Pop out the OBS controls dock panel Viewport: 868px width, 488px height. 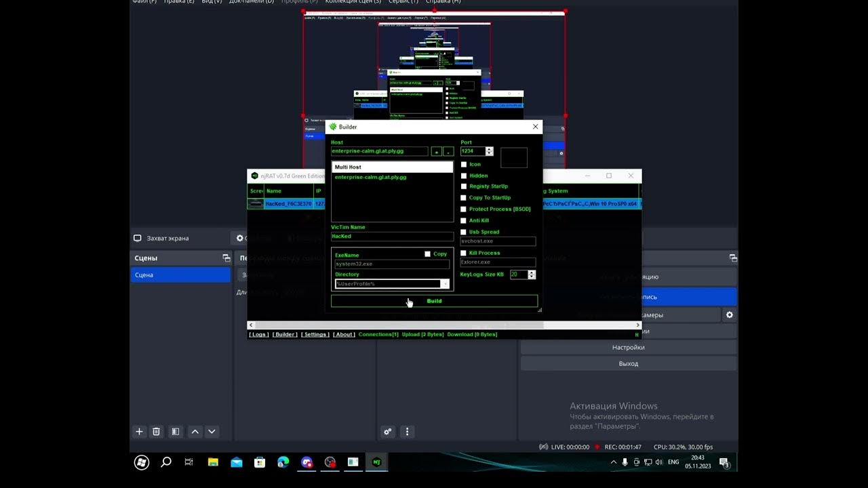point(733,258)
